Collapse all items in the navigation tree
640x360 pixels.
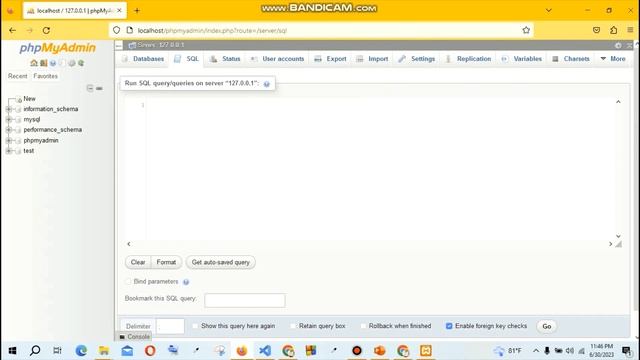coord(90,88)
